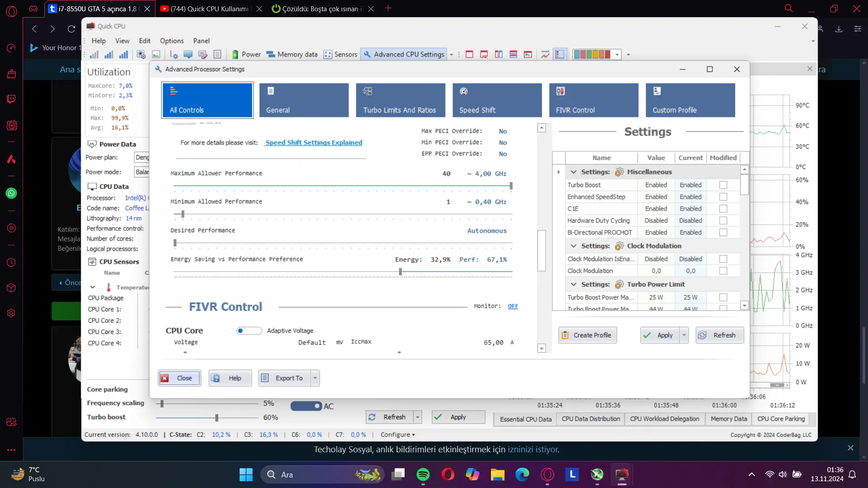
Task: Turn on FIVR Monitor via OFF link
Action: point(513,306)
